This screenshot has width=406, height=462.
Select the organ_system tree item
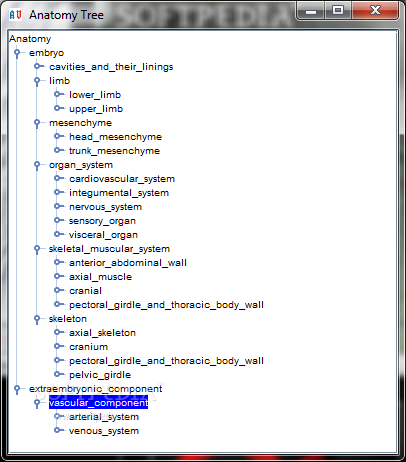pos(81,165)
